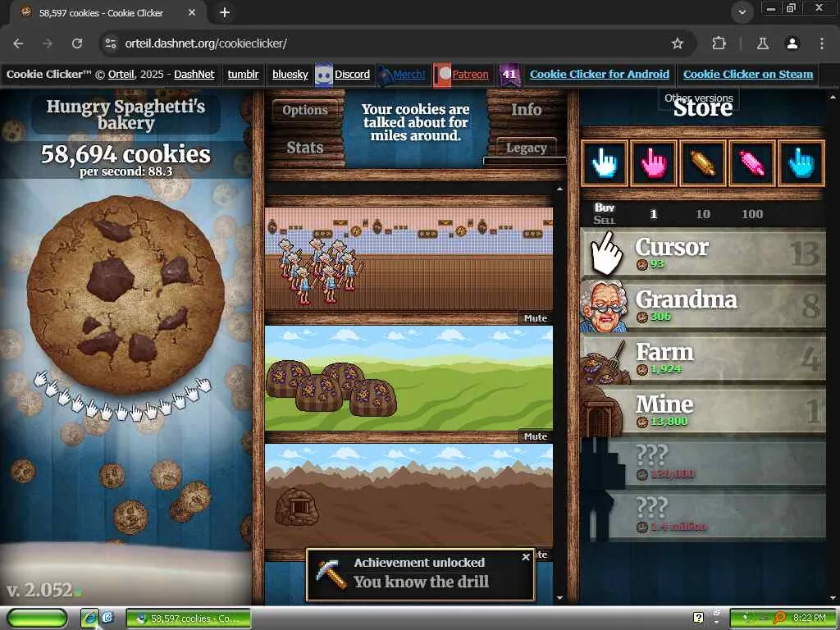The width and height of the screenshot is (840, 630).
Task: Set purchase quantity to 1
Action: pyautogui.click(x=653, y=214)
